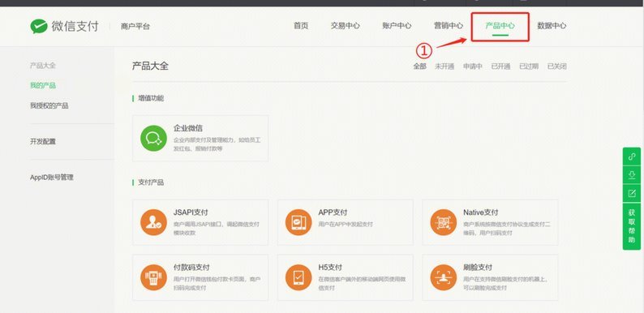The height and width of the screenshot is (313, 644).
Task: Click the 商户调用JSAPI接口 description text
Action: (217, 229)
